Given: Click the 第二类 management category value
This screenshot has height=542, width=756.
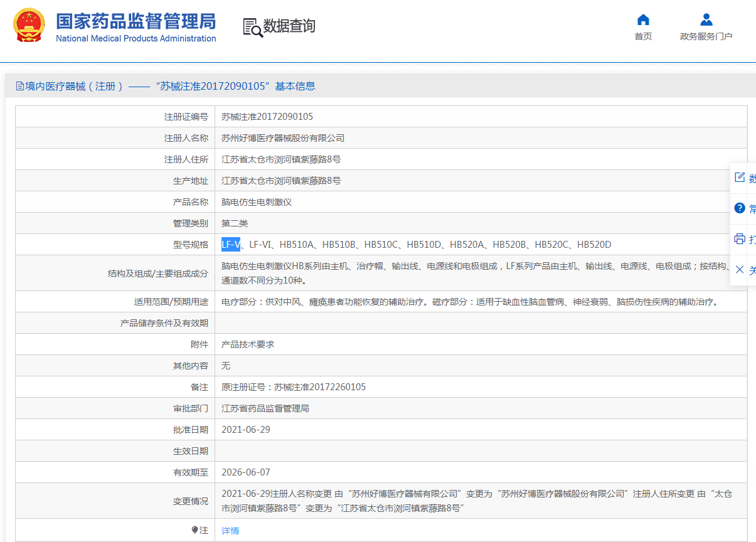Looking at the screenshot, I should [235, 223].
